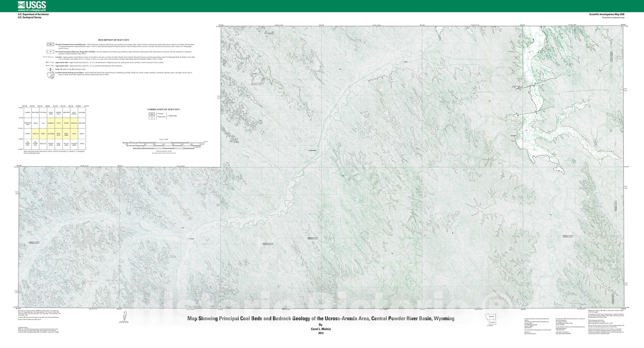The height and width of the screenshot is (348, 644).
Task: Click the 'TERTIARY' label in the correlation chart
Action: [172, 116]
